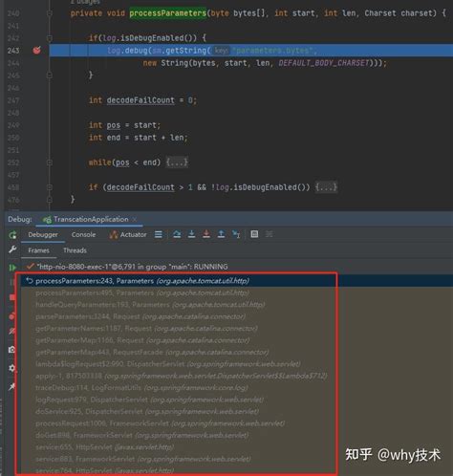The image size is (453, 476).
Task: Click the keys: inlay hint on line 243
Action: pyautogui.click(x=222, y=51)
